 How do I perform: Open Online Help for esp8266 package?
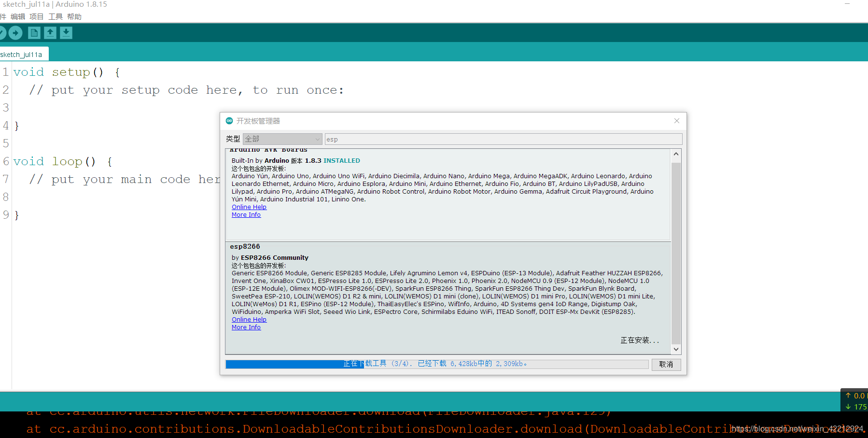(x=249, y=320)
